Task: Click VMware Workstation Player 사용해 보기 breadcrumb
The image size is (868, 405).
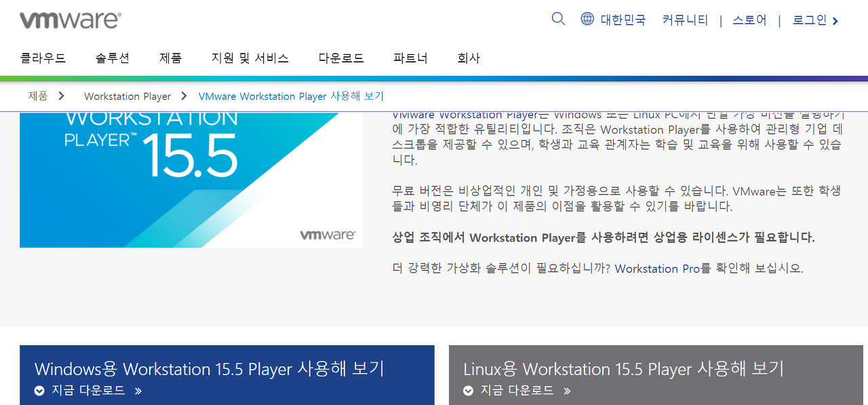Action: pos(291,96)
